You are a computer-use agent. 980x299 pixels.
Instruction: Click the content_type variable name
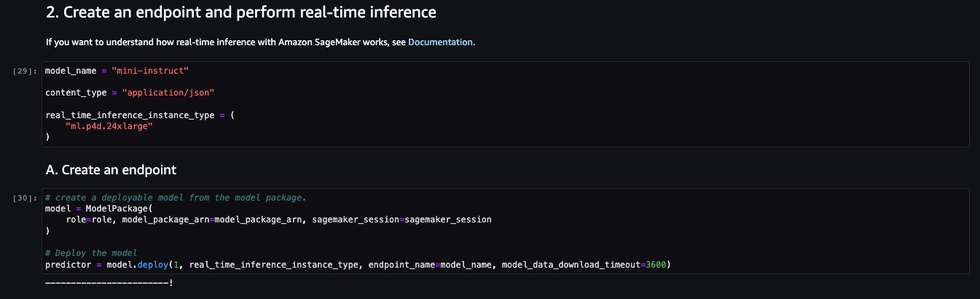pyautogui.click(x=76, y=93)
